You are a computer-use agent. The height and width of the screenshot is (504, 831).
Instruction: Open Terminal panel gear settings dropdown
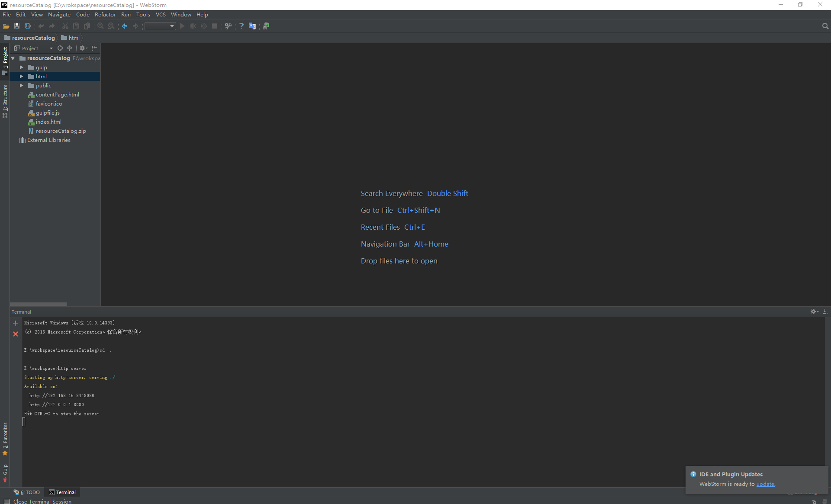click(815, 311)
